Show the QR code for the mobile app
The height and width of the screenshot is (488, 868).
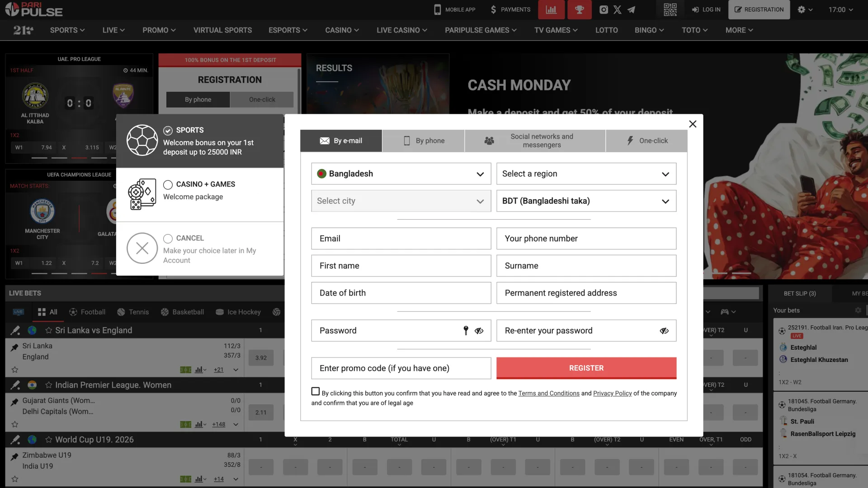coord(670,9)
